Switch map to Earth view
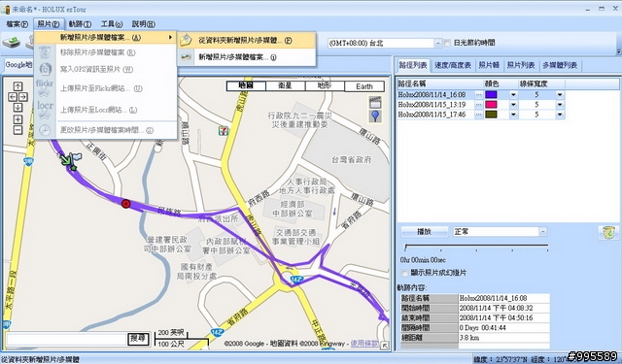 pyautogui.click(x=364, y=86)
